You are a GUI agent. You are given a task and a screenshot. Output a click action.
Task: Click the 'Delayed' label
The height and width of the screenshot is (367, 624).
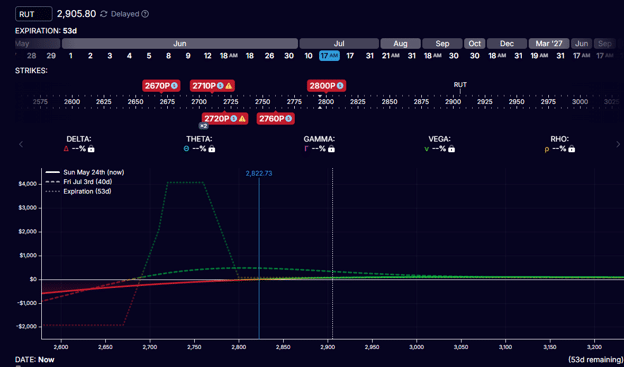[x=125, y=14]
